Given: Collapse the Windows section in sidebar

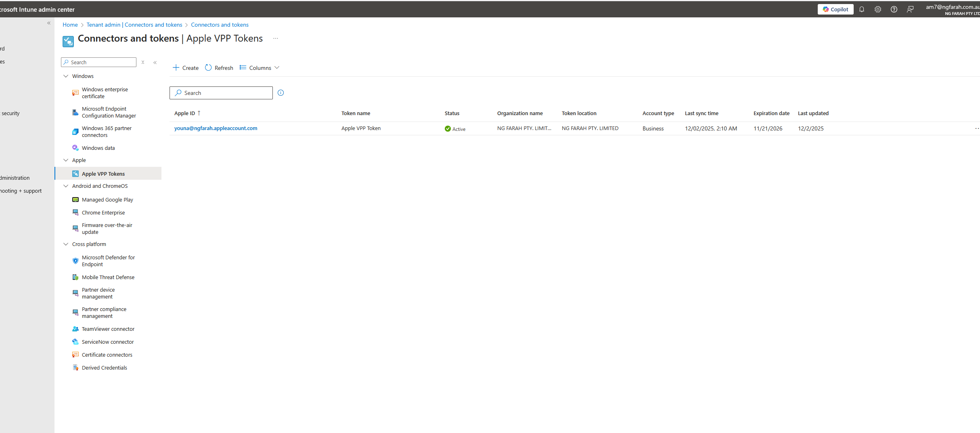Looking at the screenshot, I should click(66, 76).
